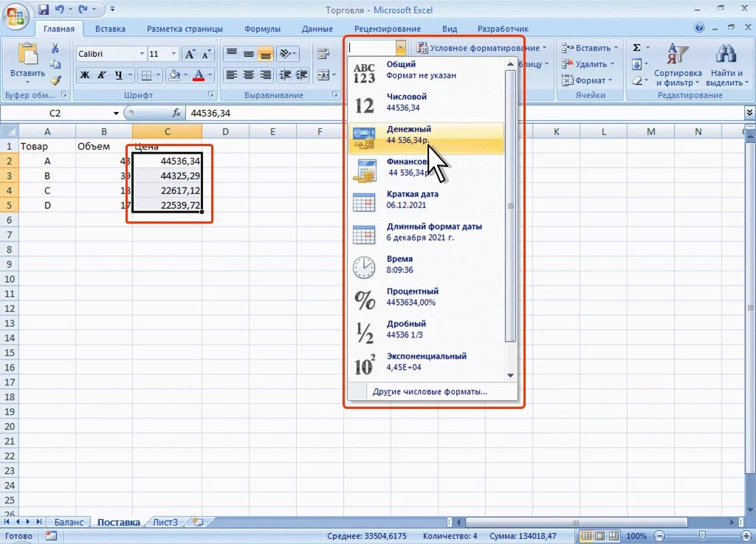
Task: Align cell text right
Action: tap(265, 75)
